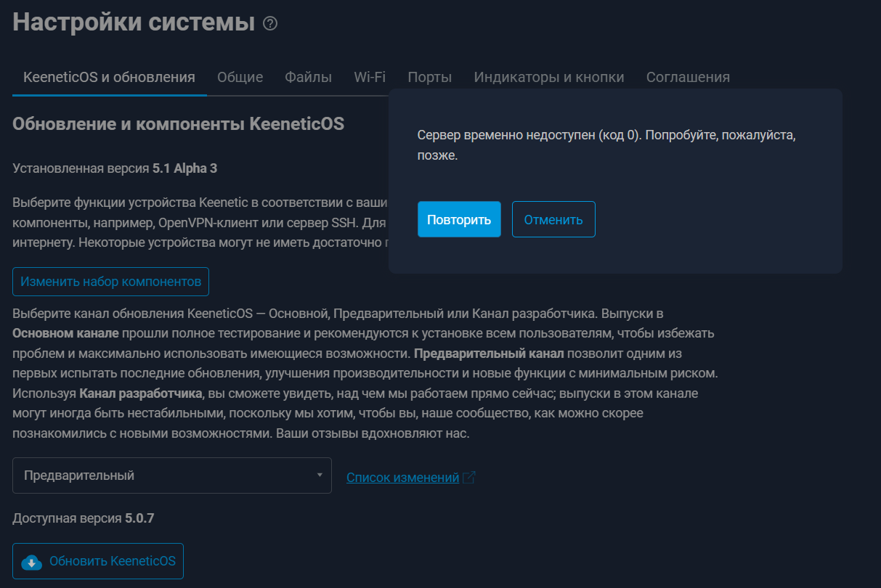Image resolution: width=881 pixels, height=588 pixels.
Task: Click the cloud download icon on update button
Action: click(x=32, y=562)
